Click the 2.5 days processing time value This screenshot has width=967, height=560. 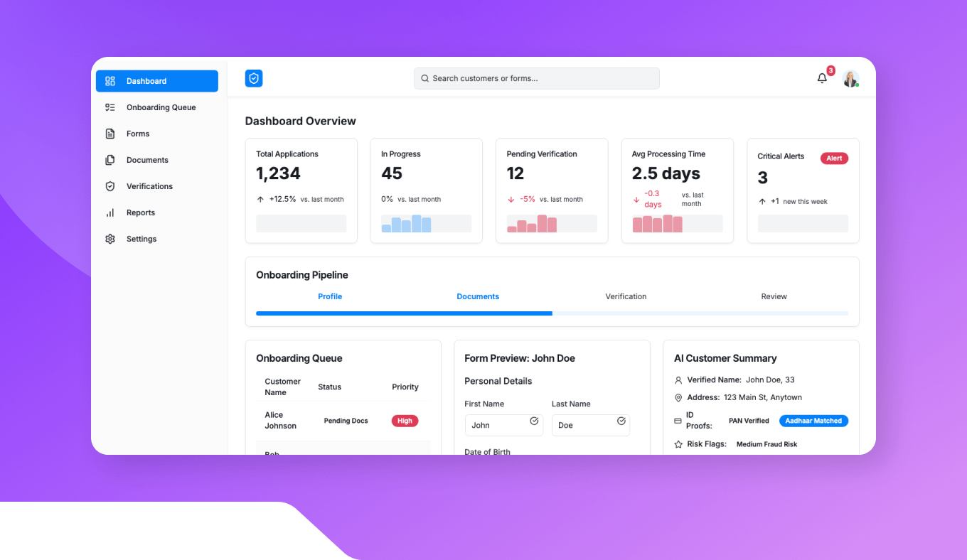pyautogui.click(x=666, y=173)
